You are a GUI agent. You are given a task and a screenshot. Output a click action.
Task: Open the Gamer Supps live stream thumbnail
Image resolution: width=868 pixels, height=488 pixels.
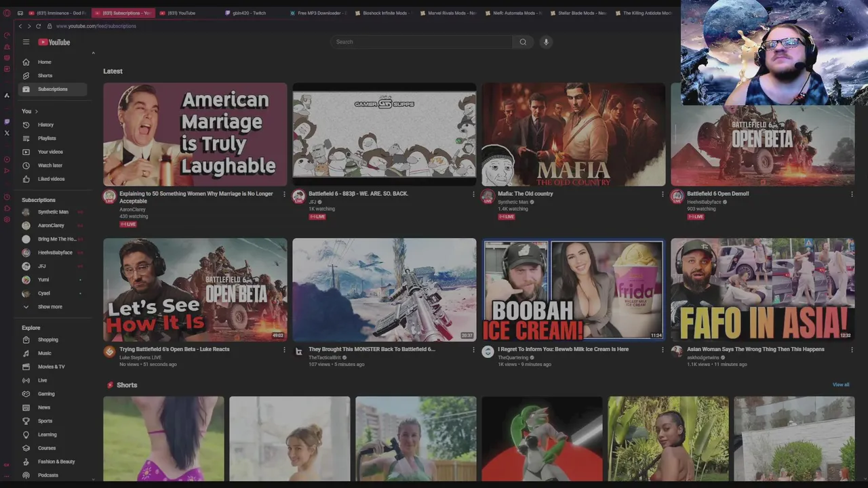(384, 134)
